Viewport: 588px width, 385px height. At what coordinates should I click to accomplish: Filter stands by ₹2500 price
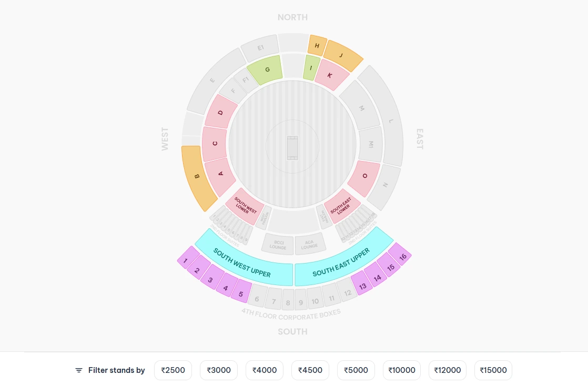(173, 370)
